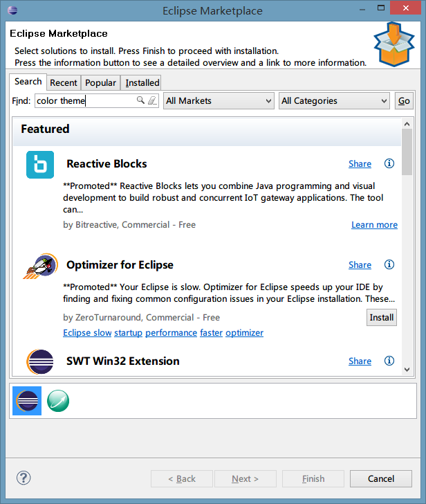This screenshot has width=426, height=504.
Task: Click the search magnifier icon in Find field
Action: 140,100
